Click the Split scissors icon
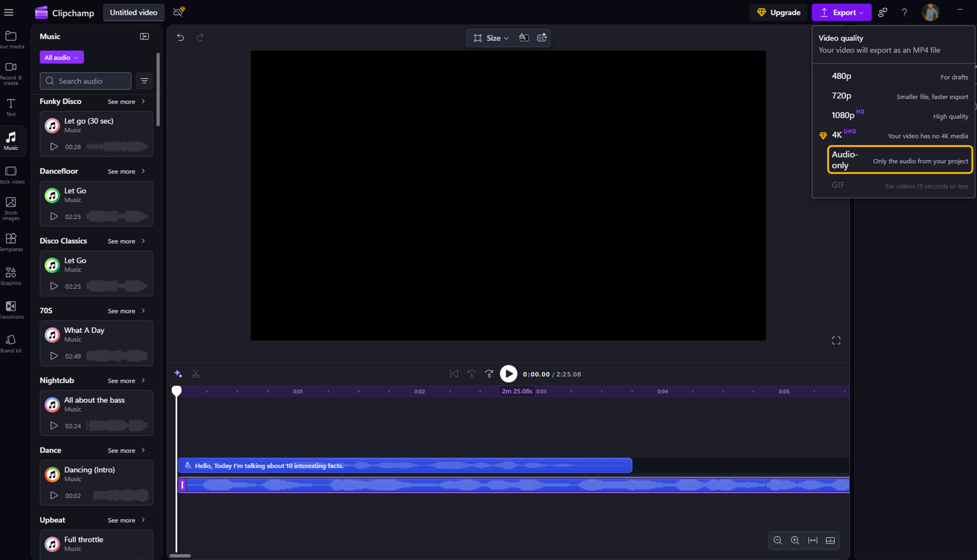This screenshot has height=560, width=977. pyautogui.click(x=195, y=374)
